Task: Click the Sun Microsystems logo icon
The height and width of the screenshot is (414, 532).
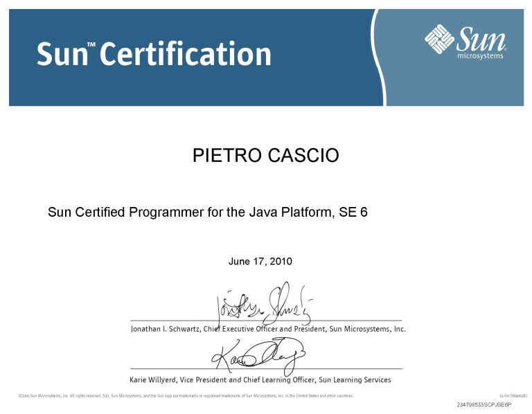Action: tap(439, 39)
